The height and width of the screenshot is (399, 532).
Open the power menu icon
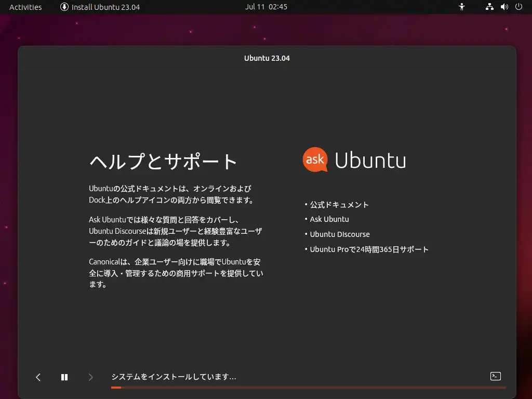[518, 7]
